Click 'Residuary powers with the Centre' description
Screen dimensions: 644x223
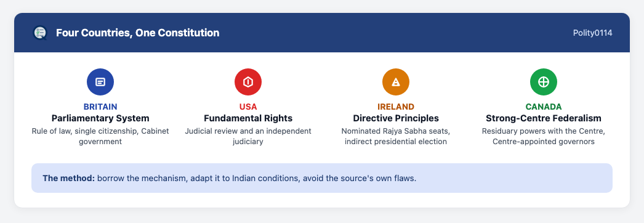[x=544, y=136]
